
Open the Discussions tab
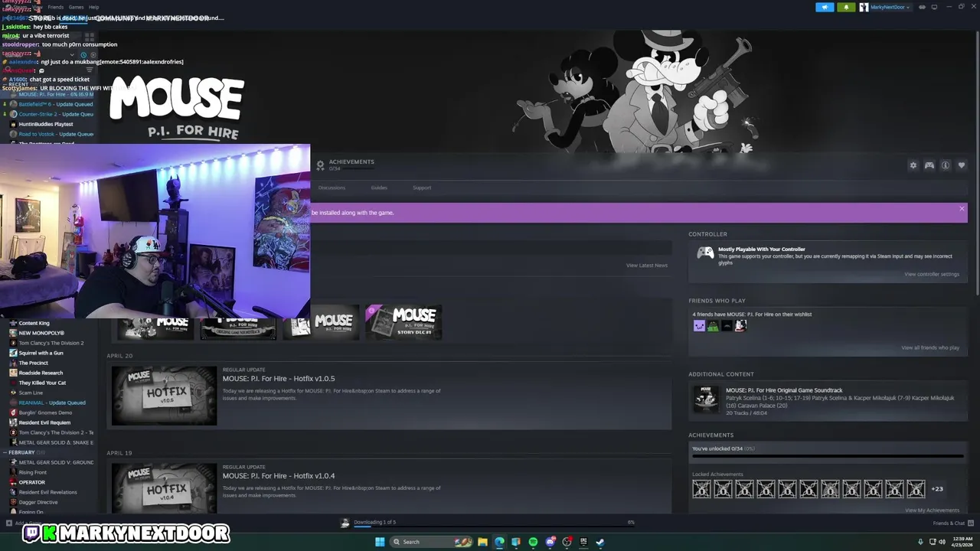pyautogui.click(x=332, y=187)
